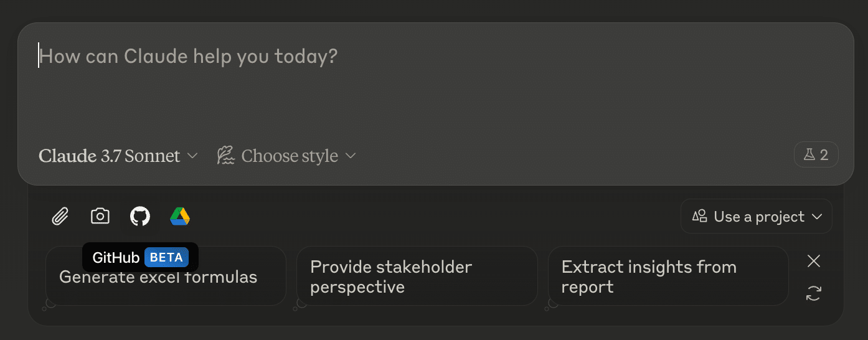Click the flask icon showing 2
This screenshot has height=340, width=868.
click(x=816, y=155)
